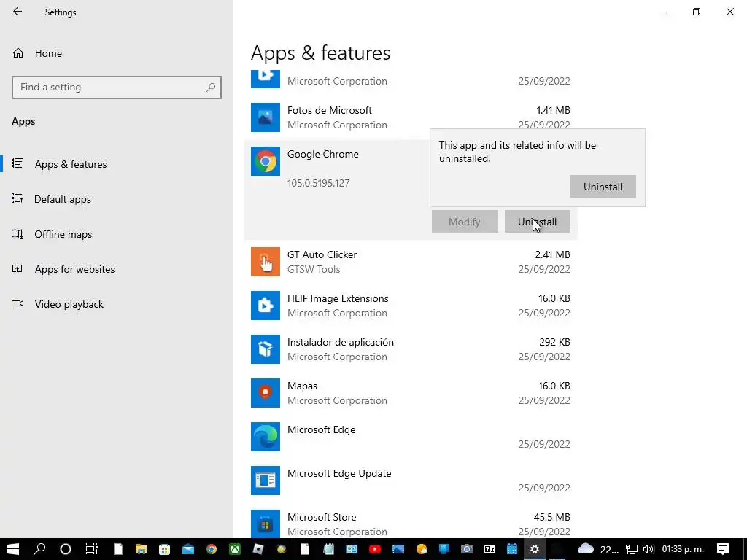Open Video playback settings

tap(69, 304)
